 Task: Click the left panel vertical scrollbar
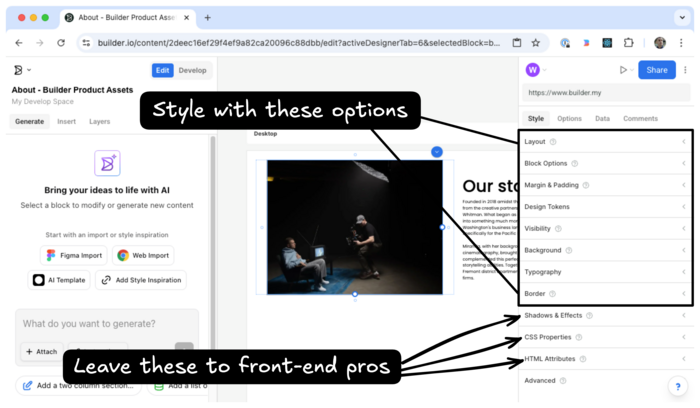point(212,241)
